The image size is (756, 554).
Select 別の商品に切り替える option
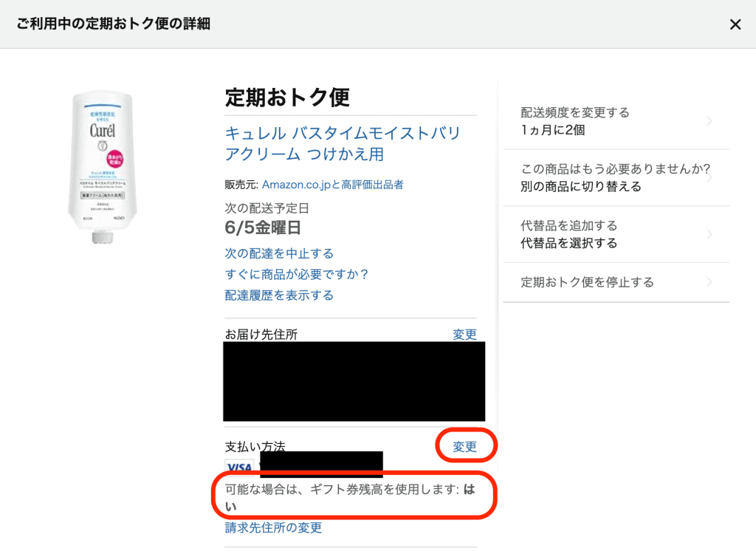[616, 177]
